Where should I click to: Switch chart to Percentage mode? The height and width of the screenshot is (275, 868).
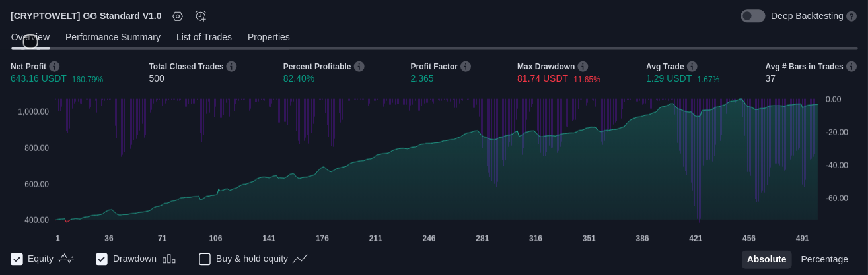[x=824, y=259]
